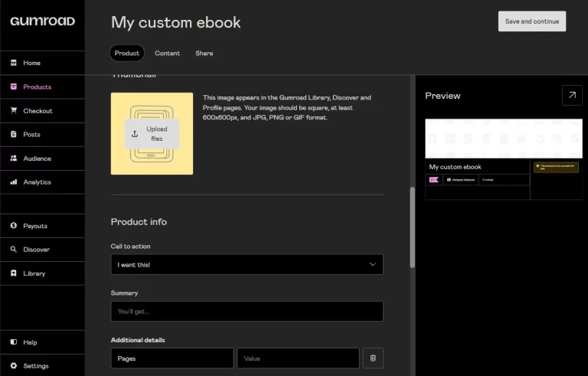
Task: Open the Discover search icon
Action: (14, 249)
